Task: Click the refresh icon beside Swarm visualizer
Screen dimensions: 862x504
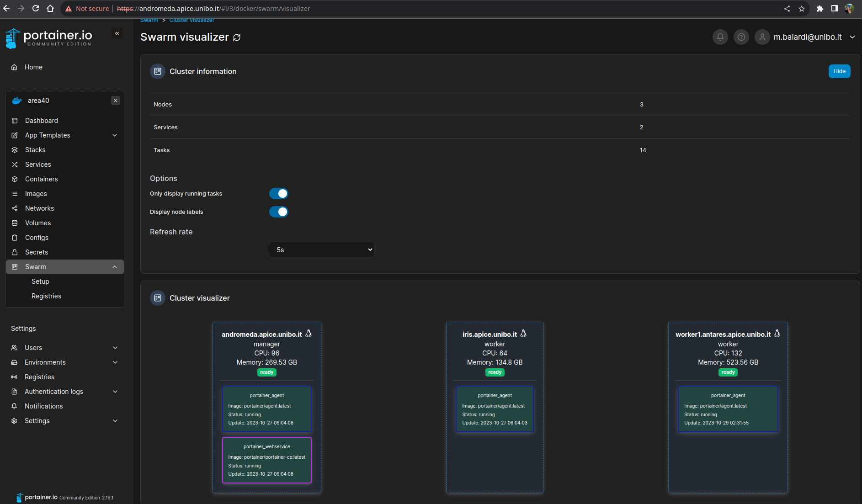Action: point(237,37)
